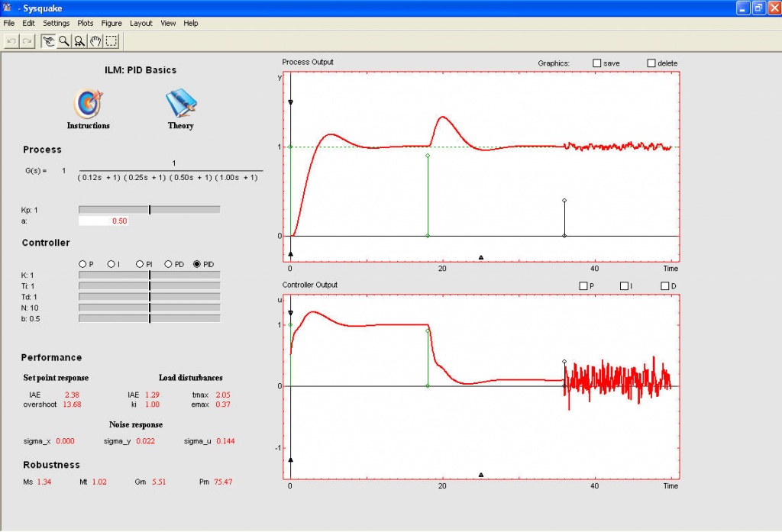Select the PID controller radio button
Screen dimensions: 782x532
point(197,264)
